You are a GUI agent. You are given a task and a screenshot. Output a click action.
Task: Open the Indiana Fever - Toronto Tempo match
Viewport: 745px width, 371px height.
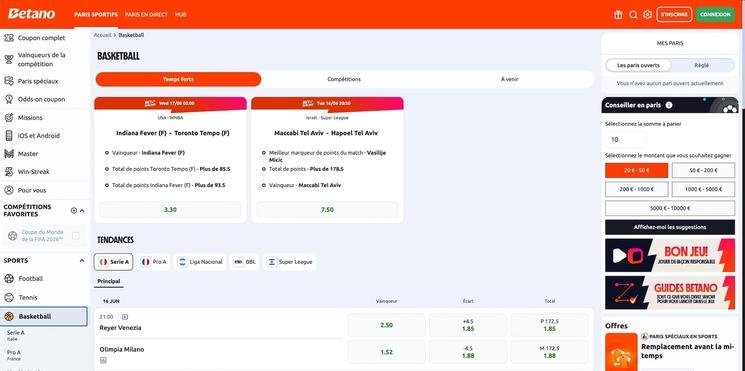173,133
